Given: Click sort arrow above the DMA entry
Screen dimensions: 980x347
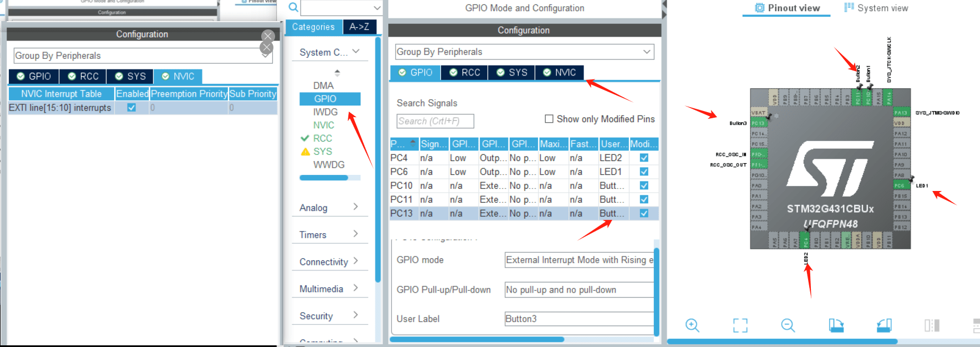Looking at the screenshot, I should (x=337, y=73).
